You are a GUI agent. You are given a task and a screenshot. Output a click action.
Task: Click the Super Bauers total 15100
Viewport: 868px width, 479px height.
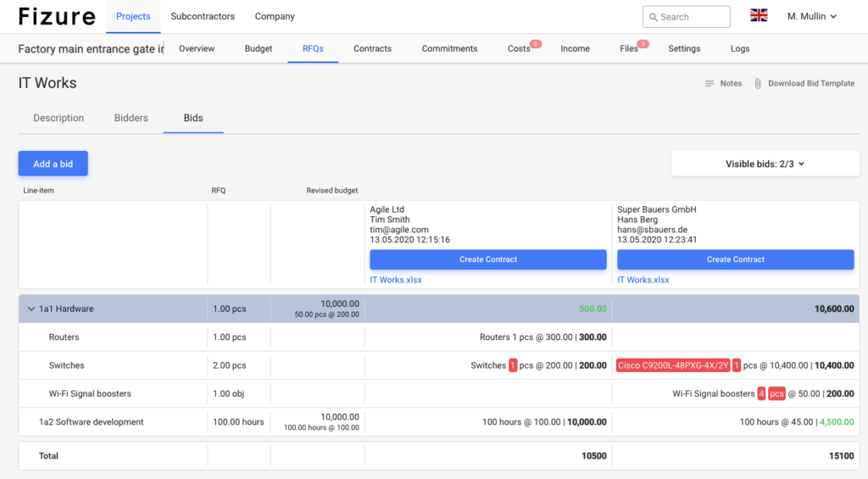pos(842,456)
